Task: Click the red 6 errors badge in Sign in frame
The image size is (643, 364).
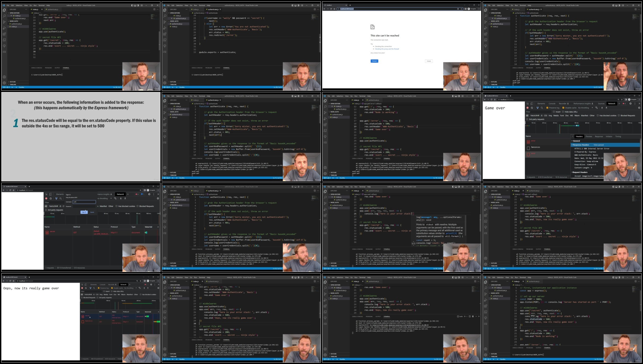Action: pyautogui.click(x=137, y=194)
